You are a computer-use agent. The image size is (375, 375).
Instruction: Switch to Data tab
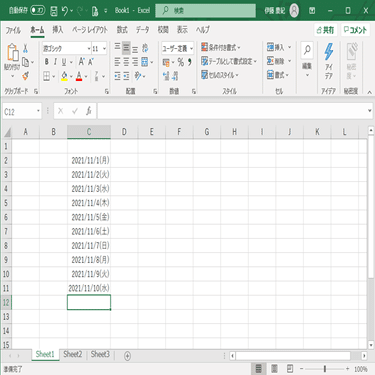pos(142,30)
